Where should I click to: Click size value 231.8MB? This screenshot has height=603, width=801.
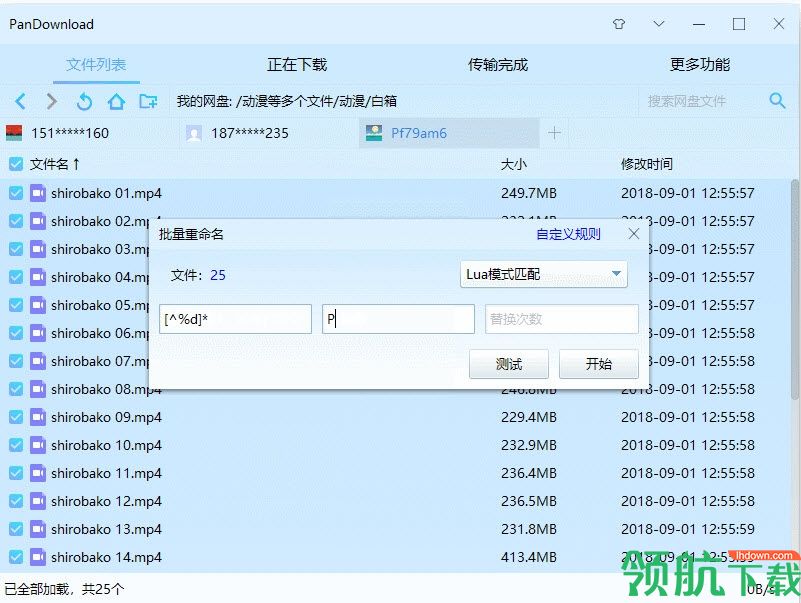click(529, 529)
